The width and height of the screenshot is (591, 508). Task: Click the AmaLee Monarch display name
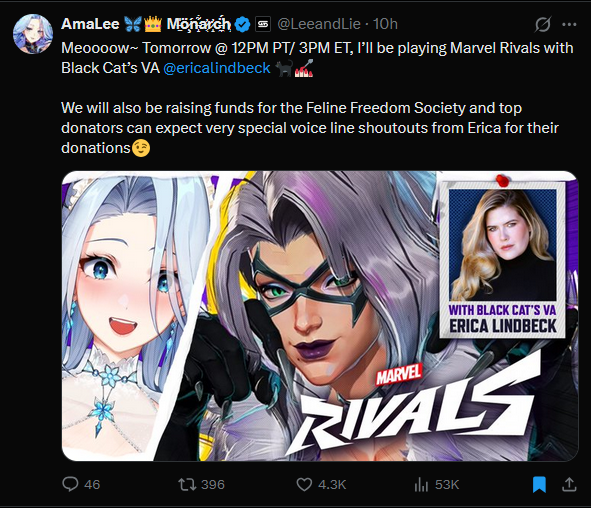145,24
